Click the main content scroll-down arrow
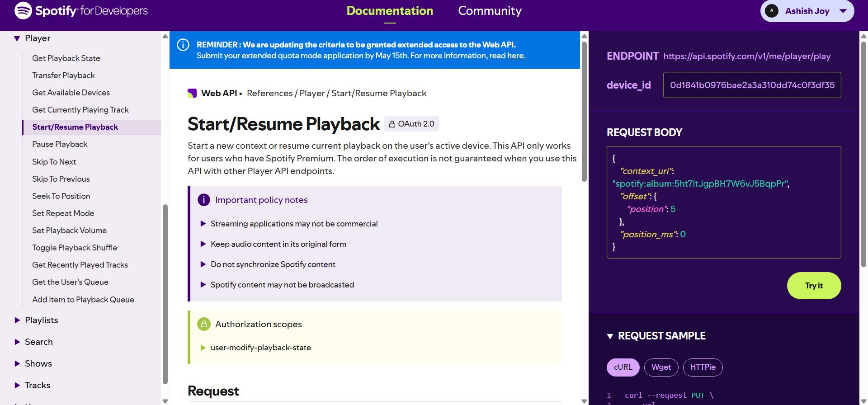 pos(584,401)
